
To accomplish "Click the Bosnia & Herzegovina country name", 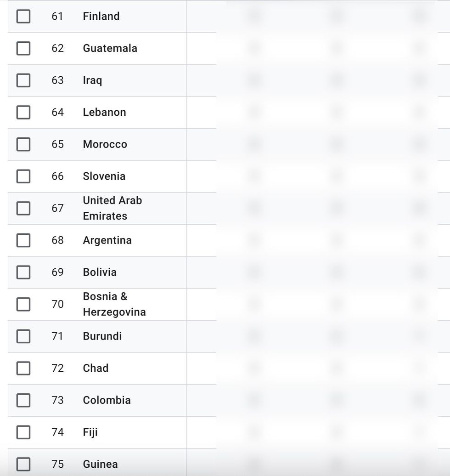I will point(114,304).
